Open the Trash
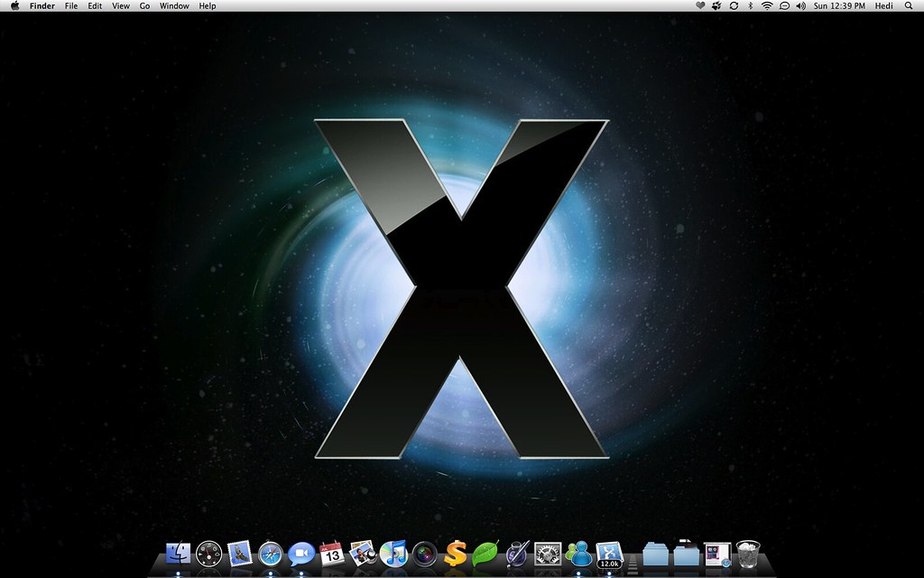Viewport: 924px width, 578px height. click(x=748, y=555)
